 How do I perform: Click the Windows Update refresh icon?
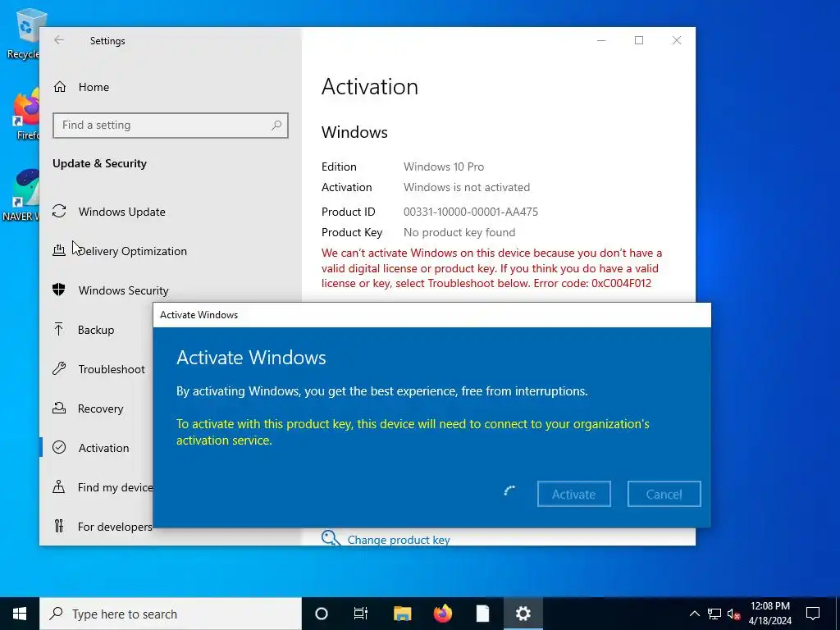pyautogui.click(x=59, y=211)
